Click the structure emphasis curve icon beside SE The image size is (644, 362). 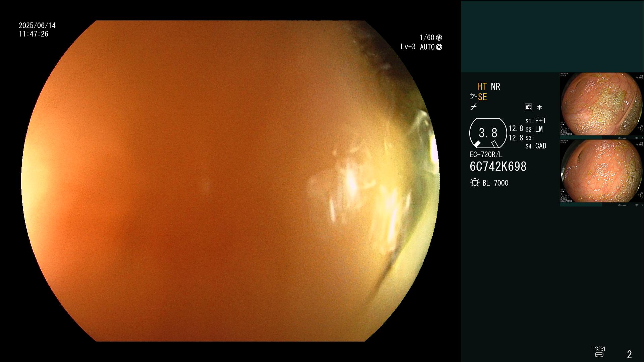coord(473,97)
